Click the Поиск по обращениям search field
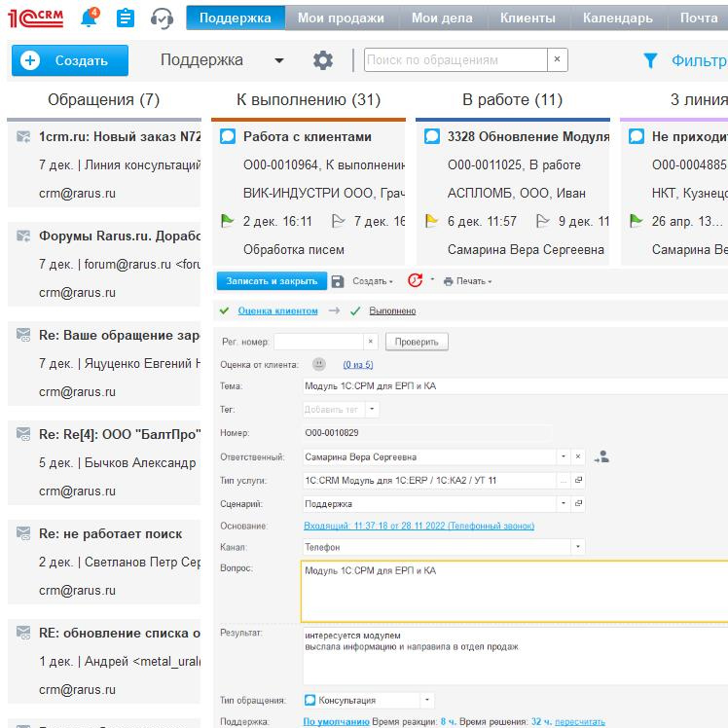 click(x=455, y=60)
